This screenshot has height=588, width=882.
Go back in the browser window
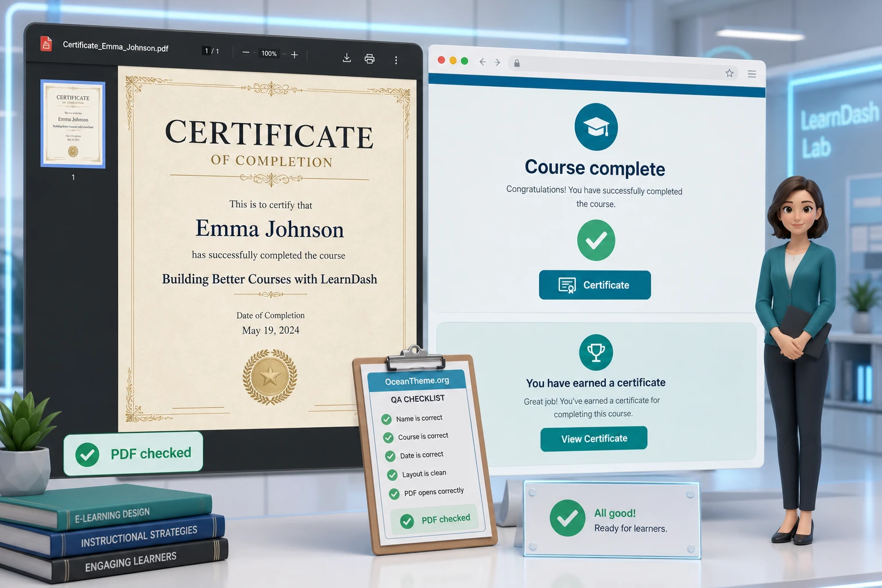click(482, 61)
